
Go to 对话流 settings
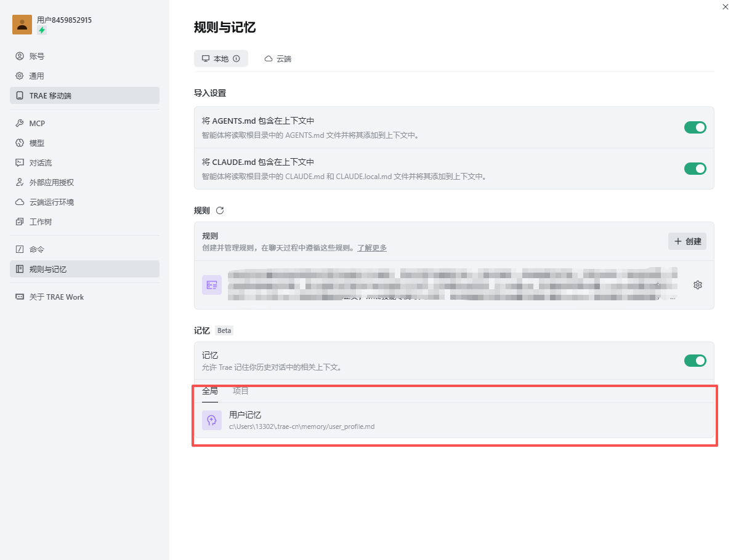tap(84, 162)
